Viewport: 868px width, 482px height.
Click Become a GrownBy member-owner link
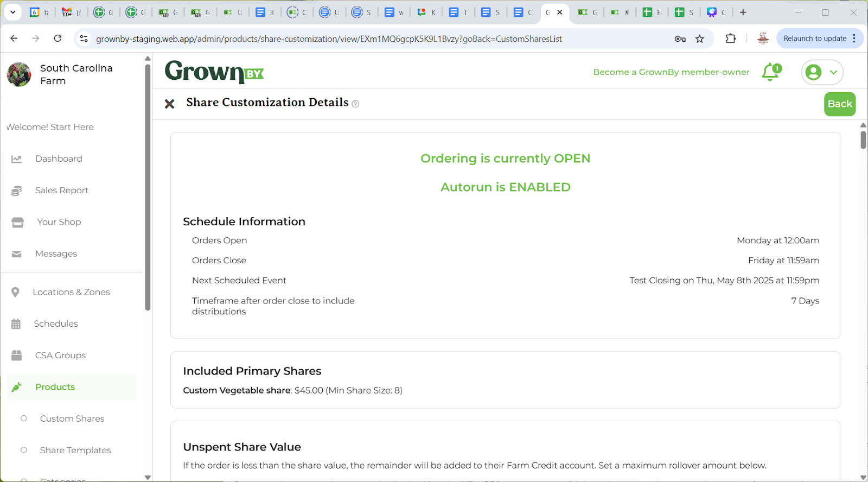(x=671, y=72)
